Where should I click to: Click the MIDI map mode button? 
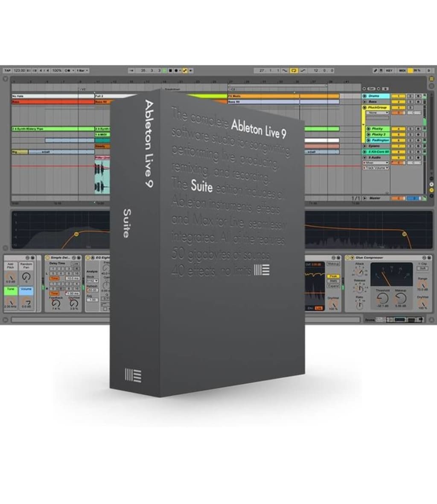click(x=402, y=70)
